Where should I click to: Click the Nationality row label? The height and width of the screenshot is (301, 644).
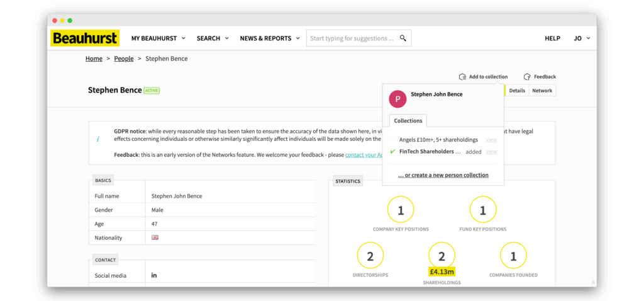[108, 237]
